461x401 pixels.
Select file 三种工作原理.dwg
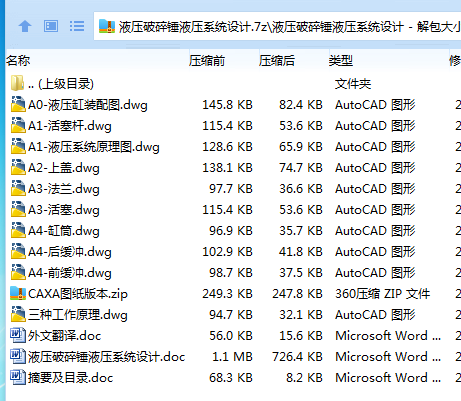(78, 315)
